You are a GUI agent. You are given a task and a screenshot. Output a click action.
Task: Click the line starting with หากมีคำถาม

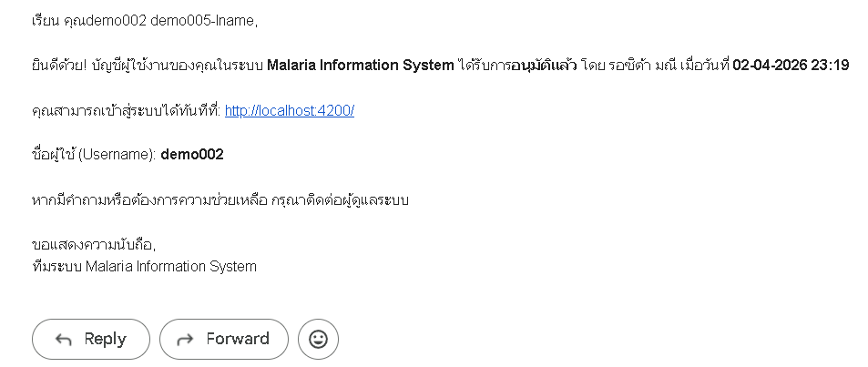(220, 199)
